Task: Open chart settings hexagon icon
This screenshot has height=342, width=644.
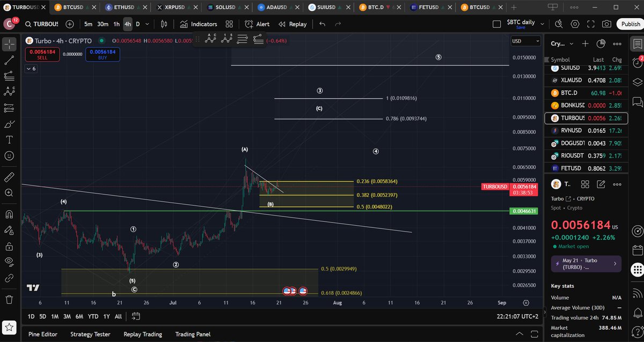Action: pyautogui.click(x=575, y=24)
